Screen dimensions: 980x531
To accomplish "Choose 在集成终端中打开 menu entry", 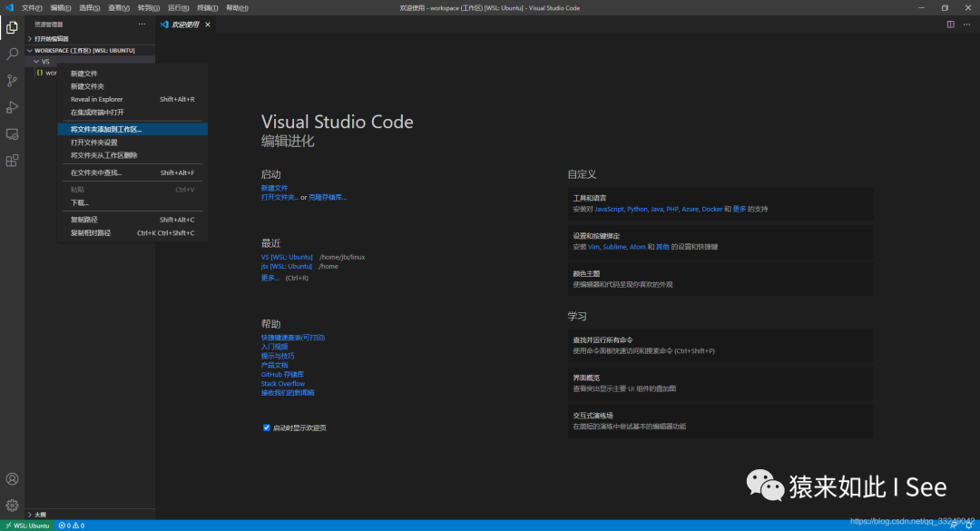I will 132,113.
